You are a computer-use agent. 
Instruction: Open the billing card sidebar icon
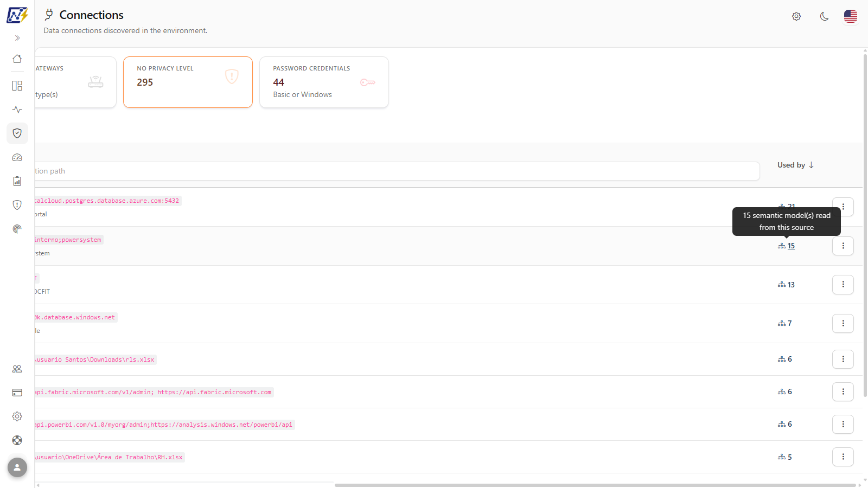click(17, 393)
